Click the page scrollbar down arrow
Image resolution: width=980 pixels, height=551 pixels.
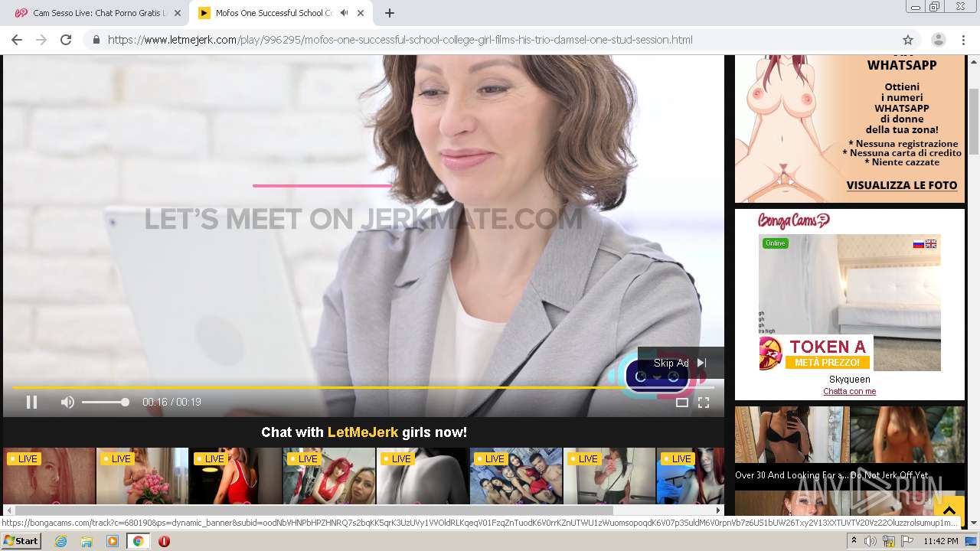click(974, 523)
